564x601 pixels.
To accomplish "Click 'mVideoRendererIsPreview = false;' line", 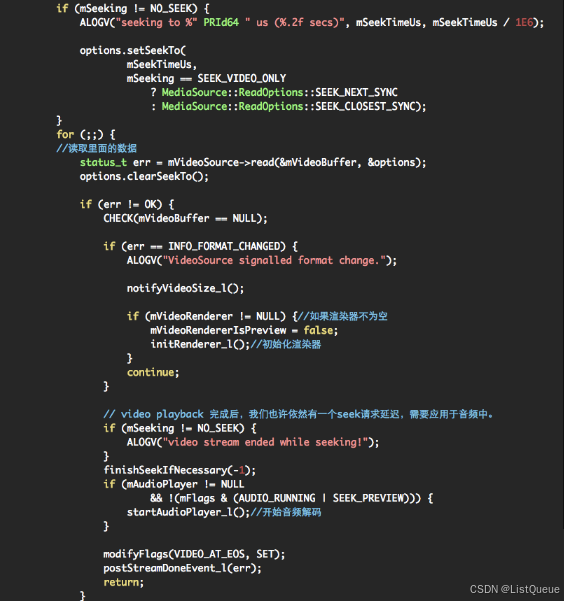I will pos(244,330).
